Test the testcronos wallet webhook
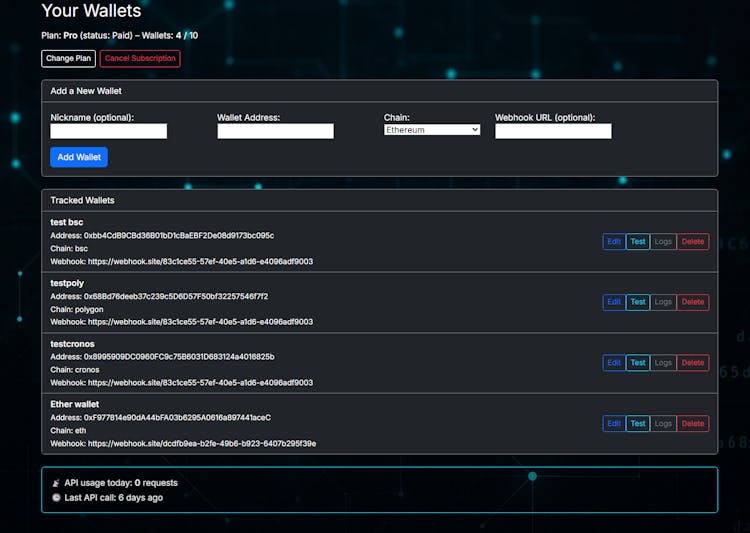This screenshot has width=750, height=533. (x=638, y=363)
